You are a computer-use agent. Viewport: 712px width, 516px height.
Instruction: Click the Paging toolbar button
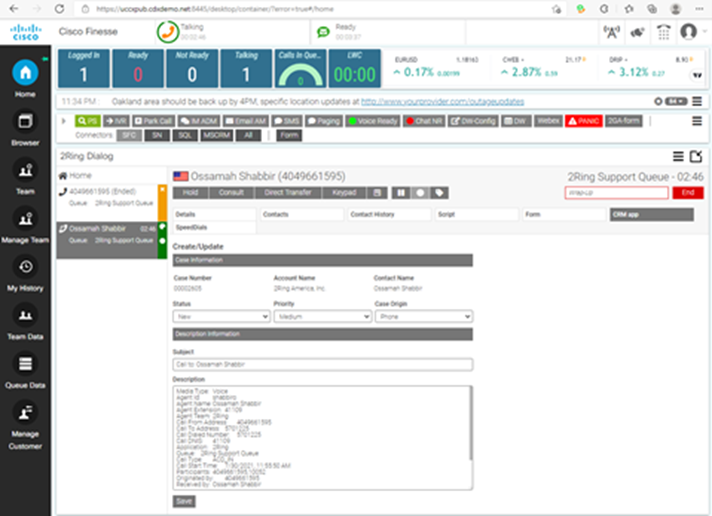324,121
